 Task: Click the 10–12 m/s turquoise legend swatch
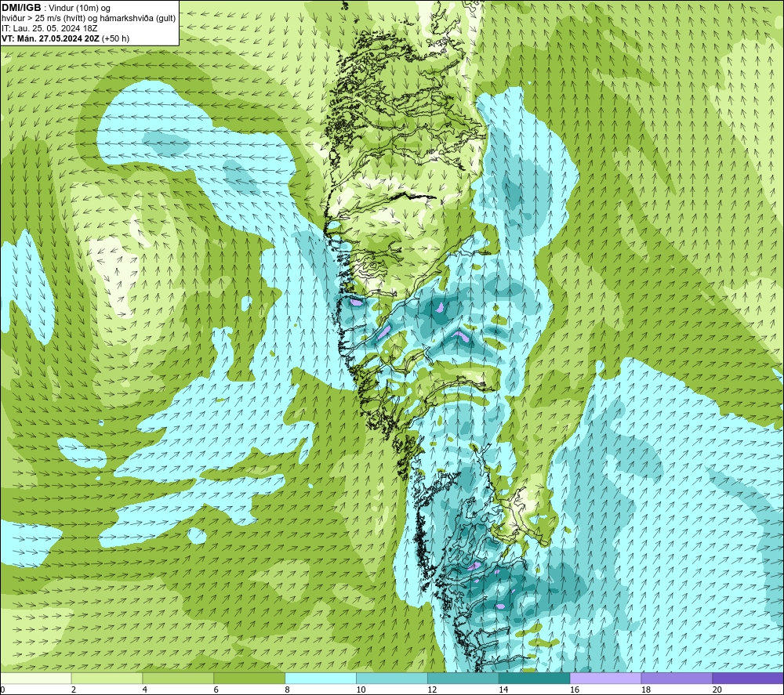click(x=392, y=678)
